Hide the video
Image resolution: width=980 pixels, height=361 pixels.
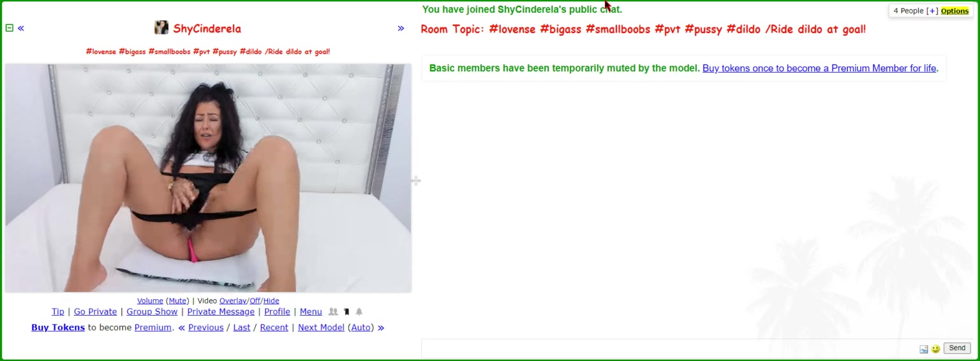coord(271,301)
